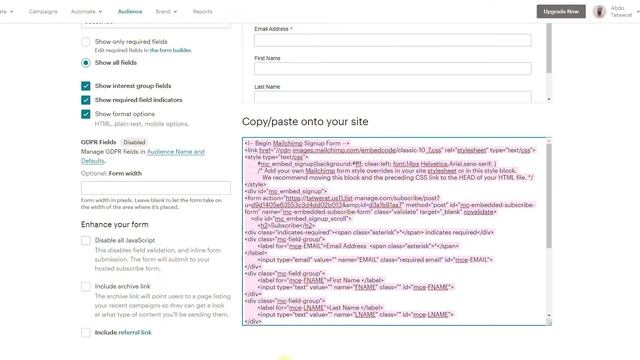The image size is (640, 360).
Task: Open the user profile avatar
Action: tap(599, 11)
